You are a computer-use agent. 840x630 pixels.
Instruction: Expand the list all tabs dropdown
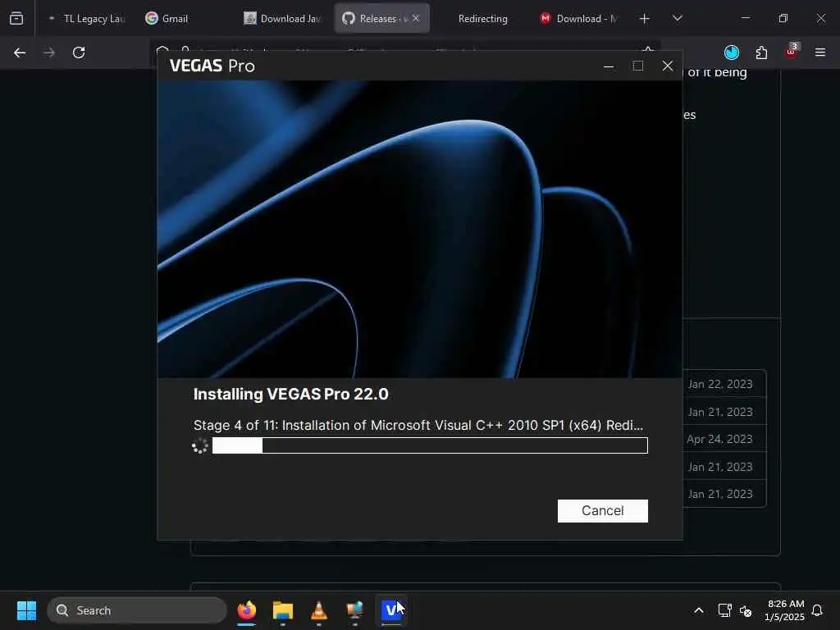[x=677, y=19]
